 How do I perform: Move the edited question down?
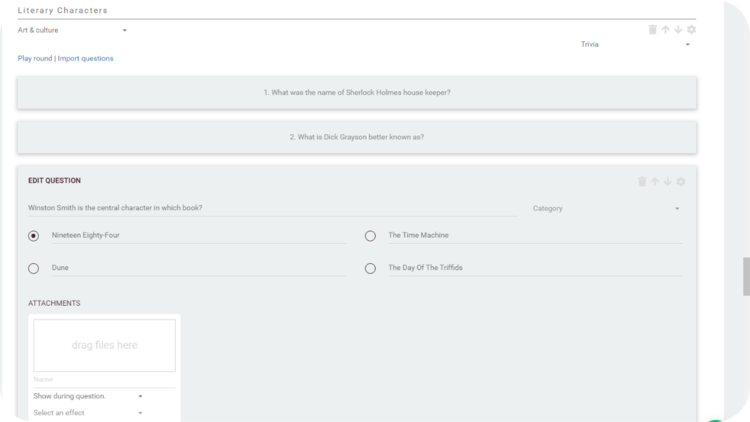click(x=668, y=182)
